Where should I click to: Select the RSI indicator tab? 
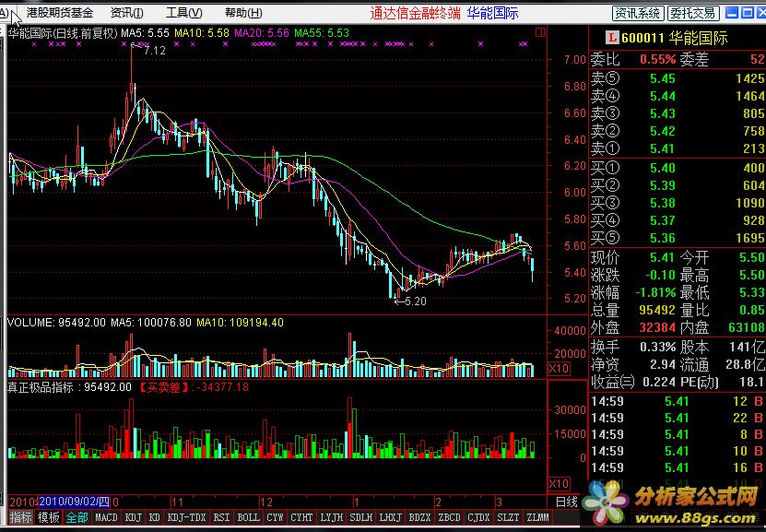point(222,517)
